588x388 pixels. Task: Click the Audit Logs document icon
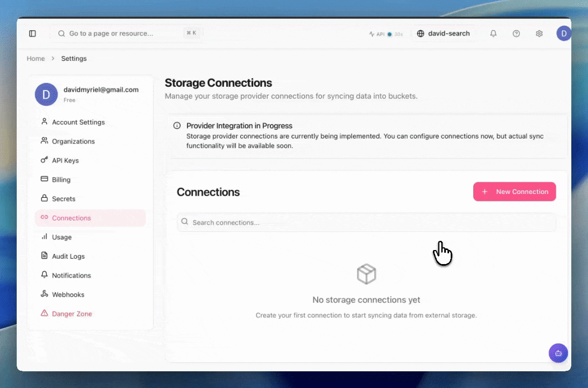coord(44,256)
